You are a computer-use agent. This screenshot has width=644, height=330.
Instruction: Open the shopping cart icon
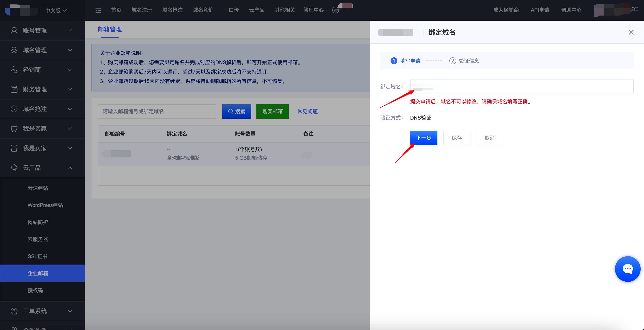[x=335, y=10]
